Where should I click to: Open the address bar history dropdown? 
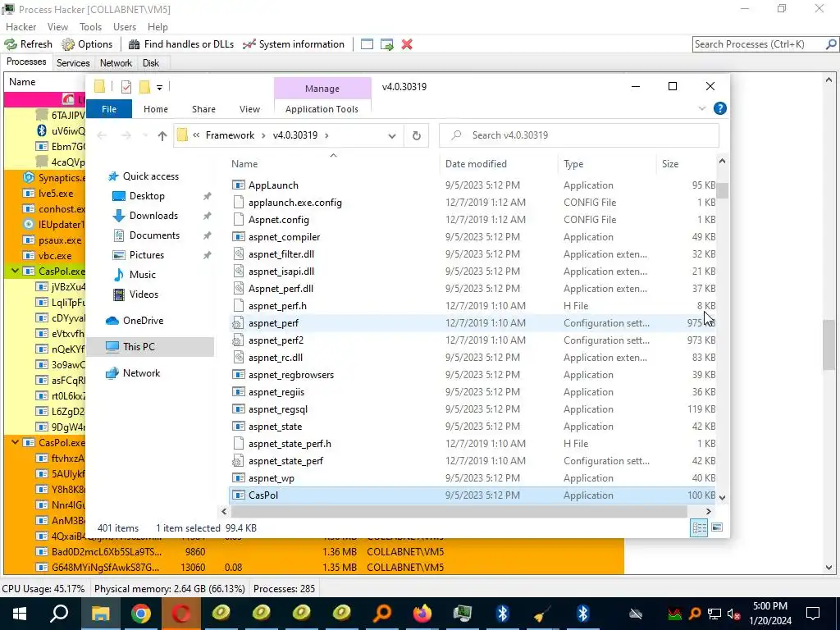tap(392, 135)
